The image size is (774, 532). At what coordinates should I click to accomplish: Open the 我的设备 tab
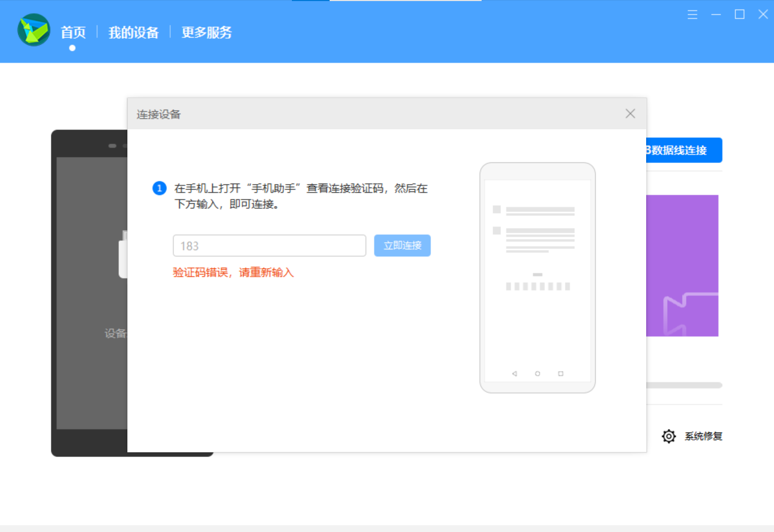[x=134, y=32]
